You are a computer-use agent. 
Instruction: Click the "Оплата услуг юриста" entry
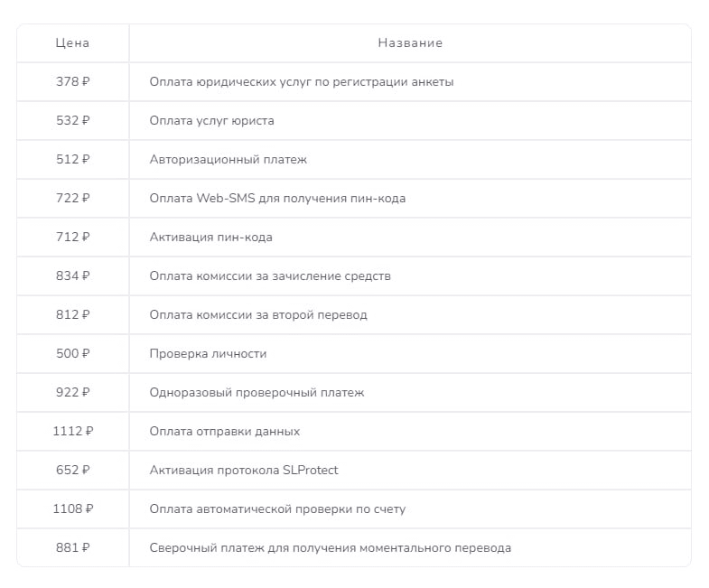(212, 121)
